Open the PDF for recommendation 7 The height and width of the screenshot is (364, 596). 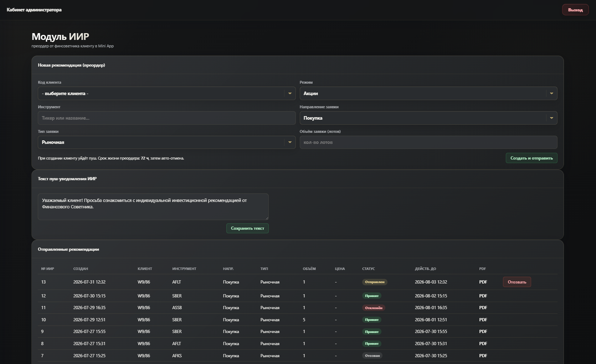coord(483,355)
